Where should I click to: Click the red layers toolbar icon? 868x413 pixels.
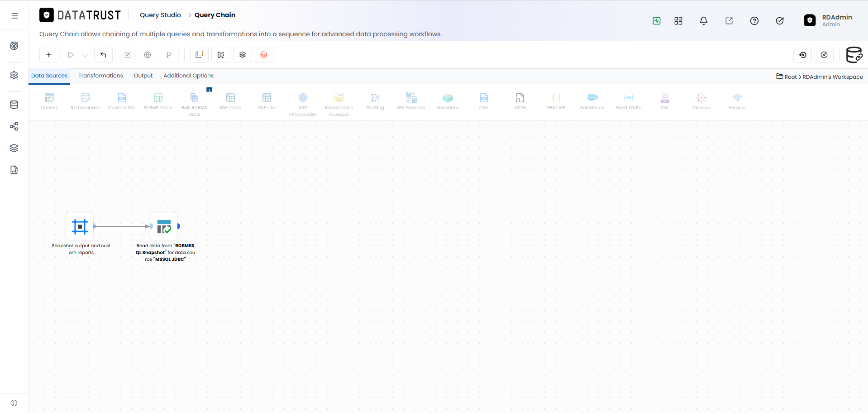[264, 55]
